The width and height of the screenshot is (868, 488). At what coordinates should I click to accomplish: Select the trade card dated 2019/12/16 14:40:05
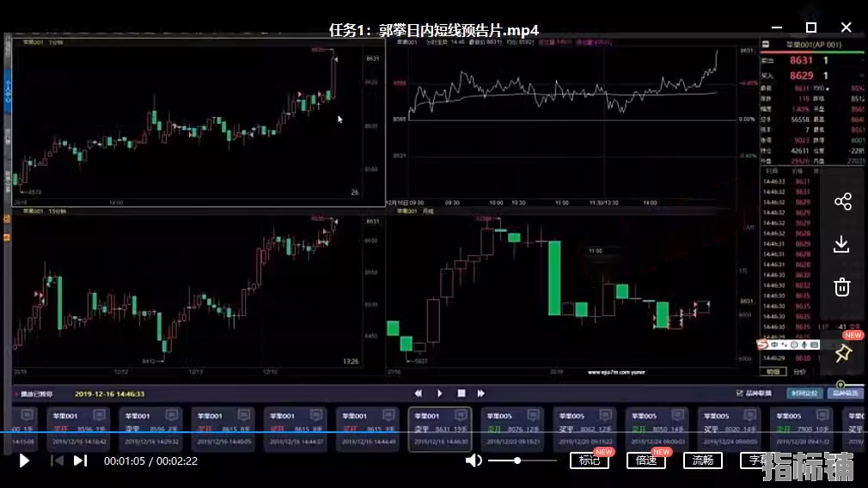pos(223,429)
